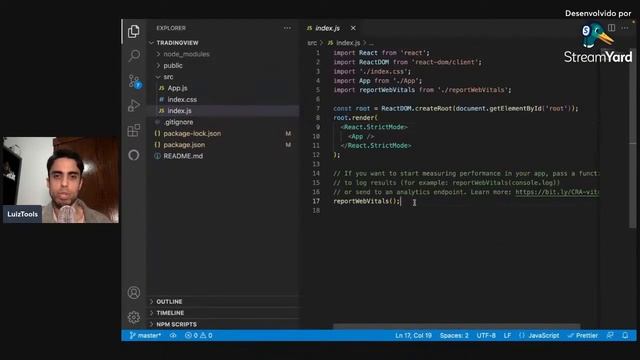Viewport: 640px width, 360px height.
Task: Open the Search view in activity bar
Action: [134, 56]
